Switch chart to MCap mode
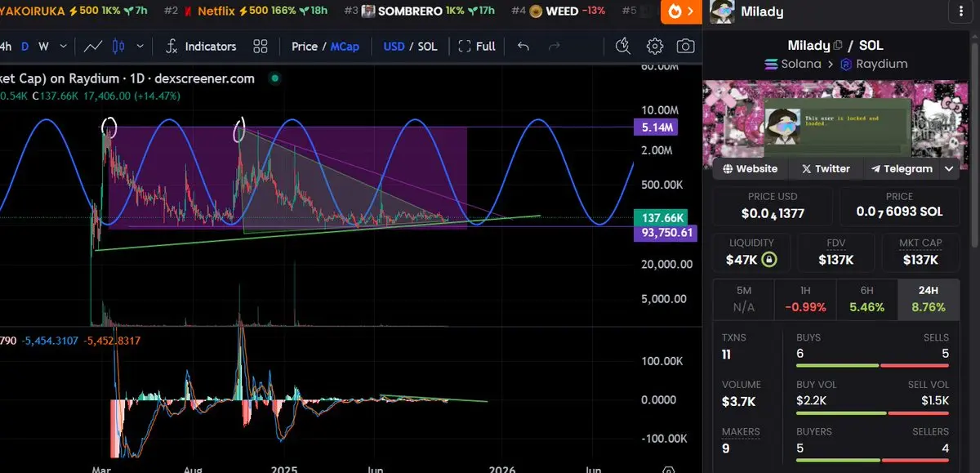Screen dimensions: 980x473 click(345, 47)
